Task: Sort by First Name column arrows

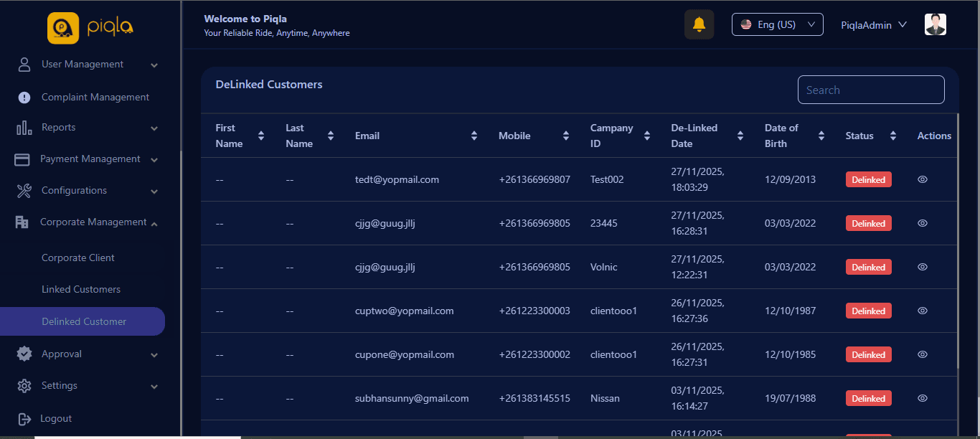Action: (261, 136)
